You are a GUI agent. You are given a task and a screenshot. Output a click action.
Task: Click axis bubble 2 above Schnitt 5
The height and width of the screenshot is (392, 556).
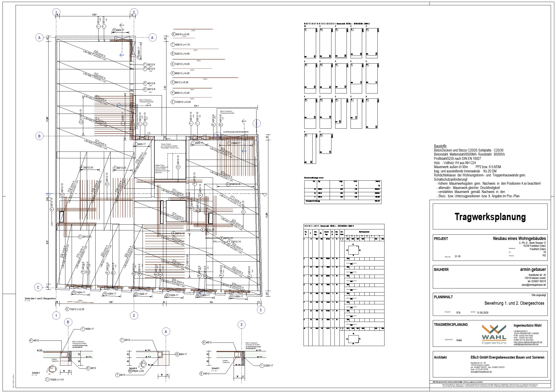[241, 325]
